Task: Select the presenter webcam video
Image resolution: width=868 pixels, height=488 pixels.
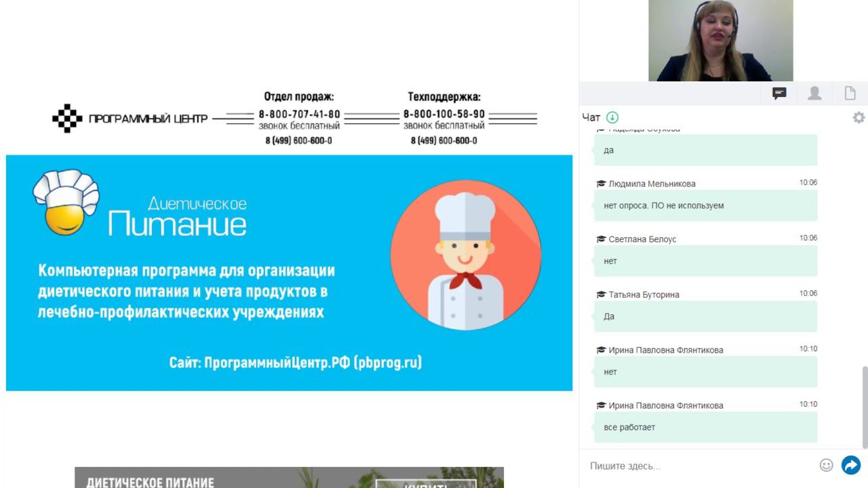Action: [x=720, y=41]
